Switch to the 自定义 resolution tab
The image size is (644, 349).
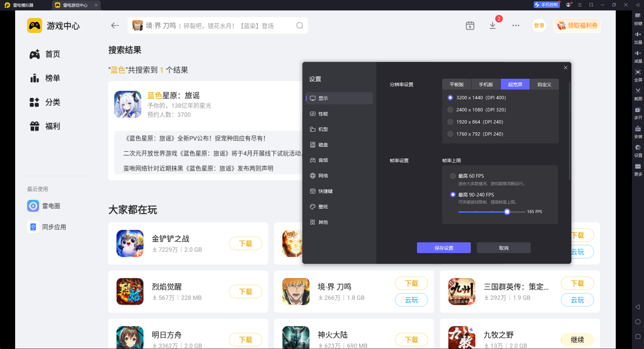(544, 84)
